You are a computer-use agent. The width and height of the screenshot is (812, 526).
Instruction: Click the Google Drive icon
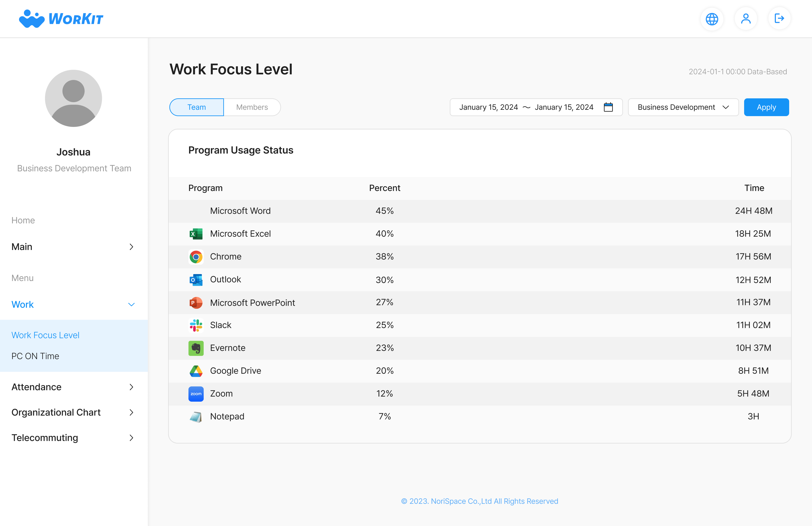tap(196, 371)
